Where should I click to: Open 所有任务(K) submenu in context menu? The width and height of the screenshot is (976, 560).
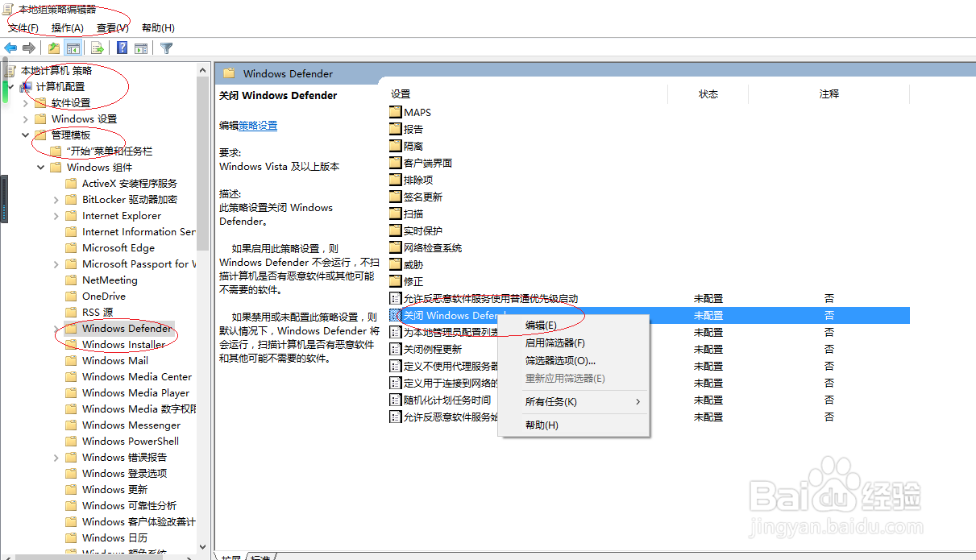[574, 402]
